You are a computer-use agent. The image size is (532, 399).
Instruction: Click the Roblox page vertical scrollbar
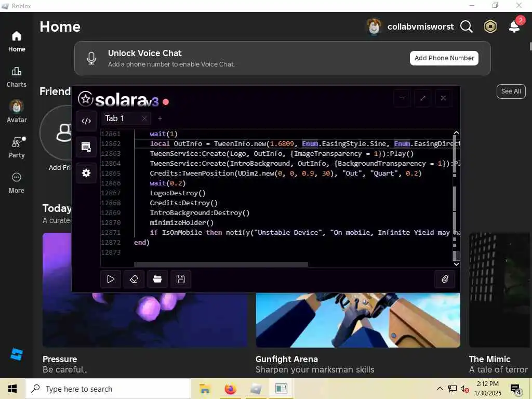click(x=530, y=46)
